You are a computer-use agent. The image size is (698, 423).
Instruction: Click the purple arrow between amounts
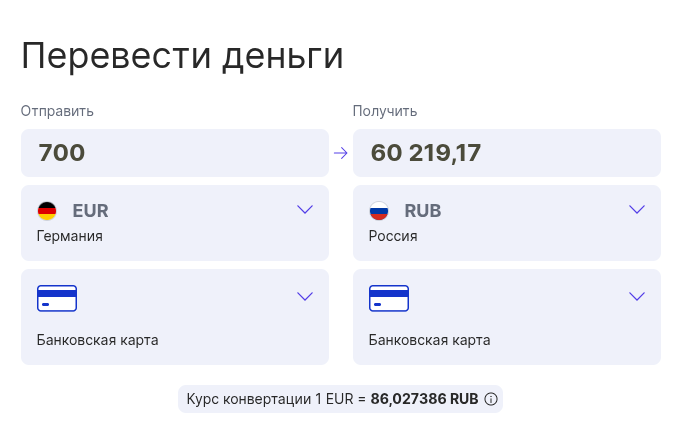coord(341,153)
